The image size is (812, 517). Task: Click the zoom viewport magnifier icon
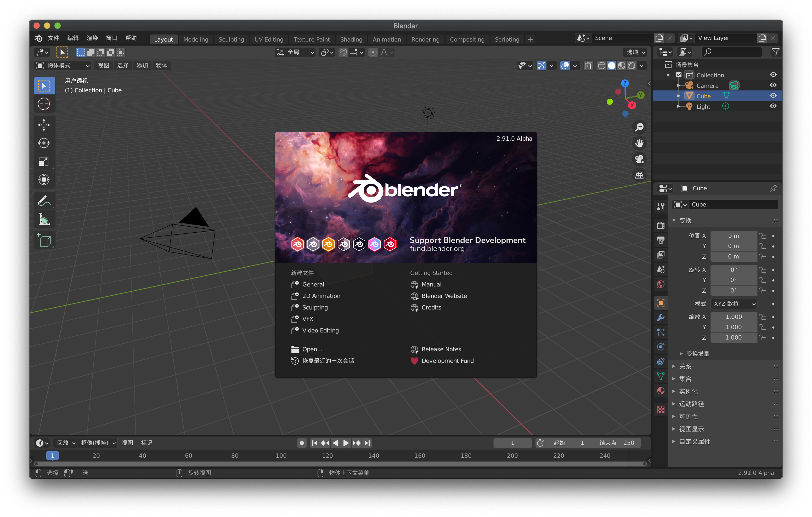pos(639,127)
